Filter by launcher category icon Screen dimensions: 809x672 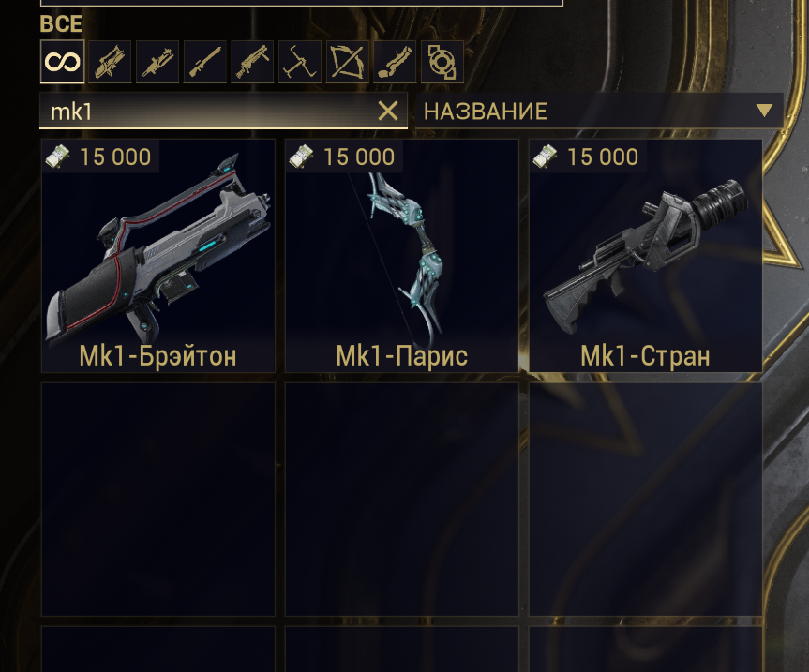pos(395,62)
